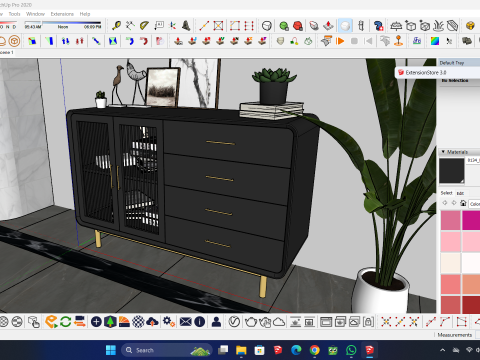Click the red solid shape icon
Screen dimensions: 480x360
tap(298, 26)
